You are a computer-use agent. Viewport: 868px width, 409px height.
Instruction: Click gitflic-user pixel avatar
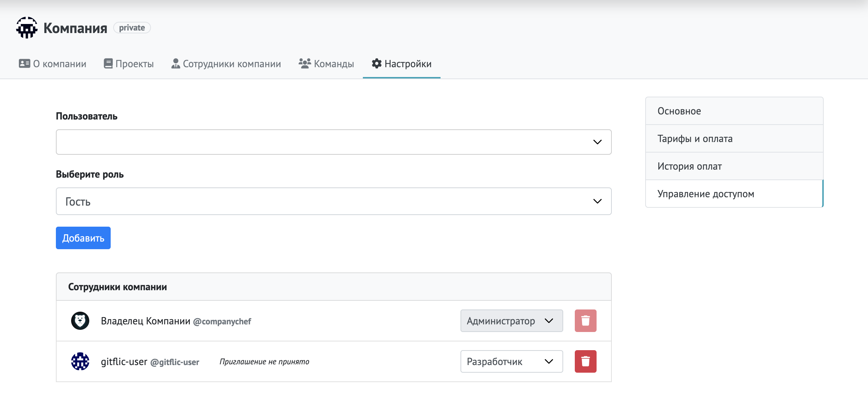[x=80, y=361]
